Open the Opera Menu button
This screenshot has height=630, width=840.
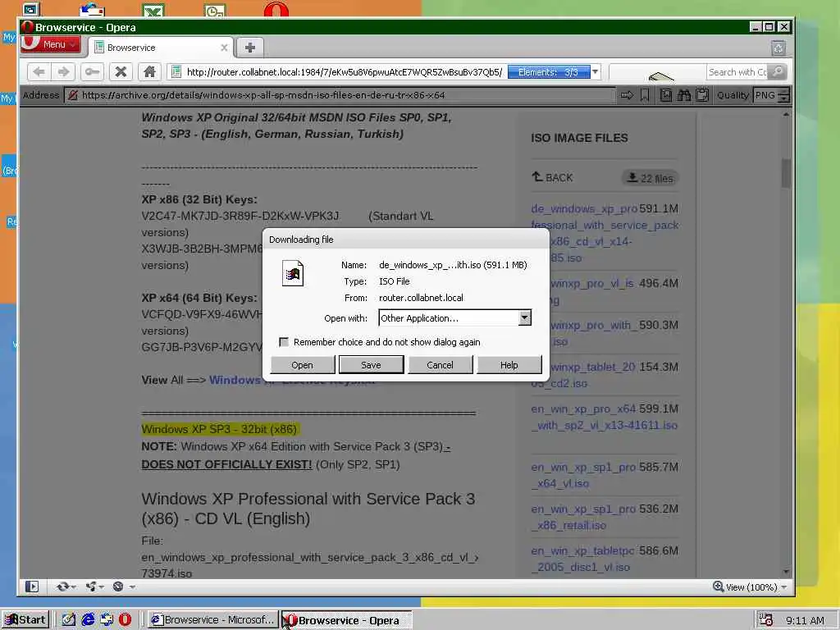51,44
